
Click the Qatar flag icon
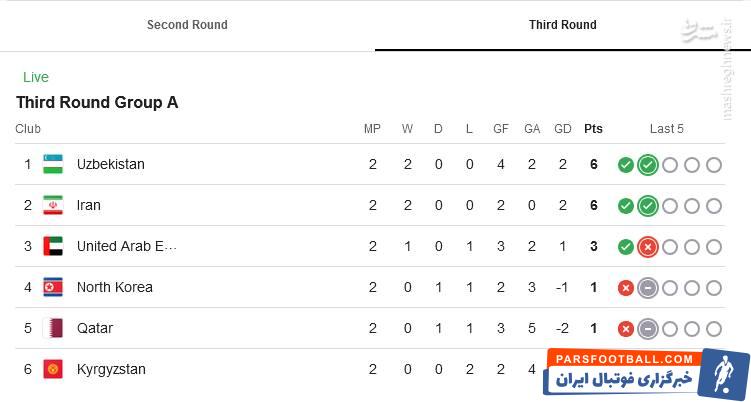pyautogui.click(x=53, y=328)
